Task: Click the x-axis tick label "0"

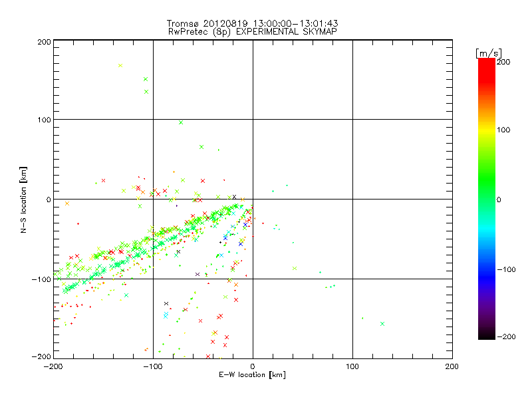Action: point(253,366)
